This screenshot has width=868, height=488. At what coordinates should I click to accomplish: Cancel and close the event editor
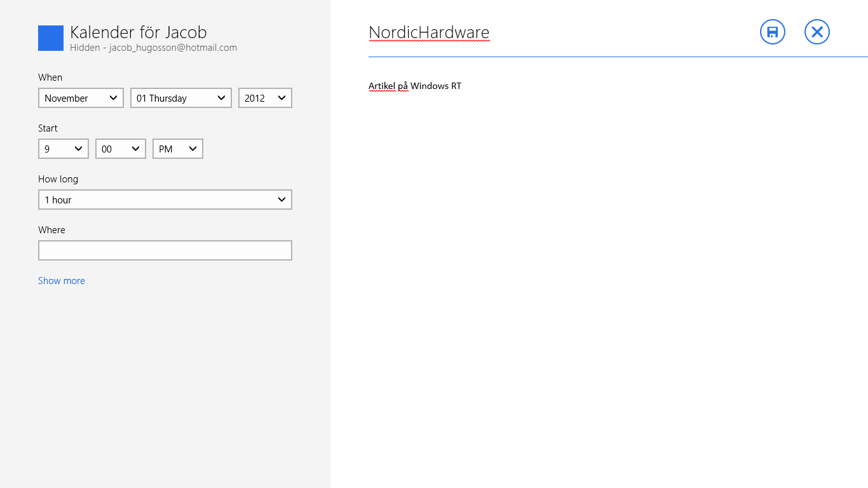coord(817,32)
